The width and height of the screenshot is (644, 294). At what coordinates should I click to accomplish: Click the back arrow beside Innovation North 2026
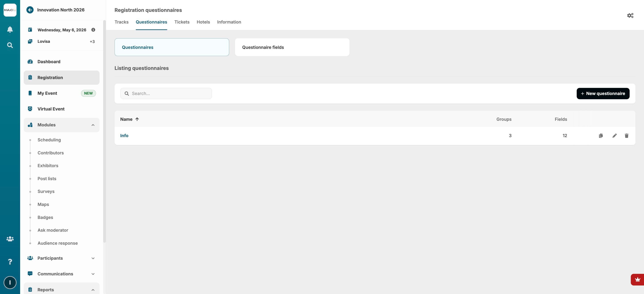pyautogui.click(x=30, y=10)
